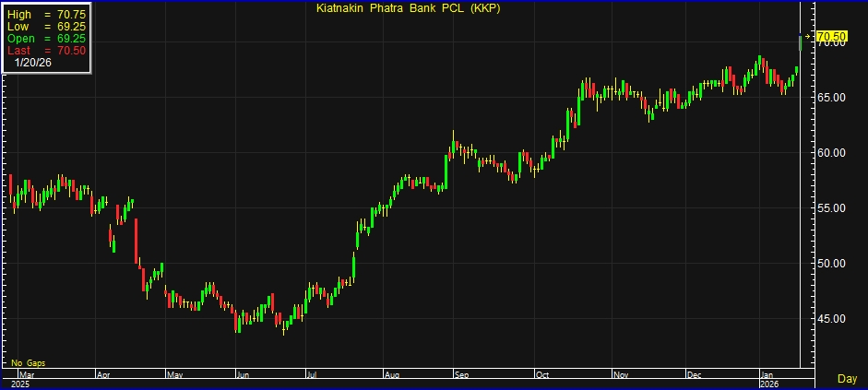This screenshot has width=868, height=390.
Task: Click the 2025 year label on the time axis
Action: pyautogui.click(x=20, y=384)
